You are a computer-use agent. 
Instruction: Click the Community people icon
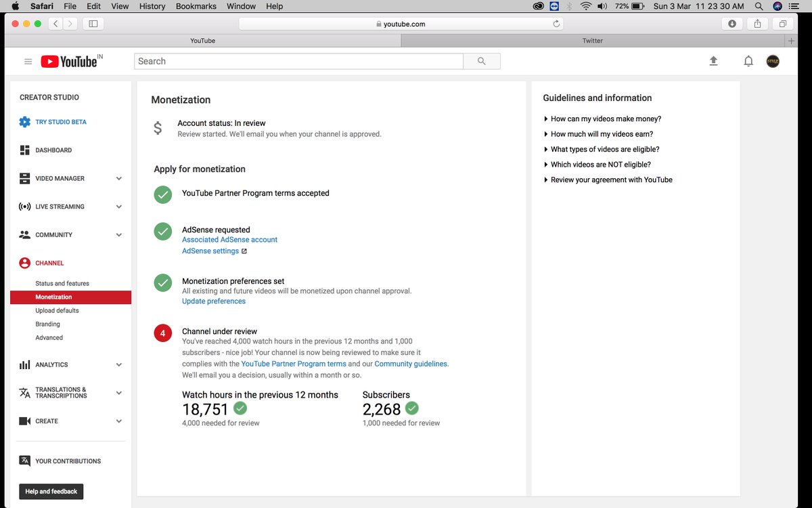click(x=25, y=235)
